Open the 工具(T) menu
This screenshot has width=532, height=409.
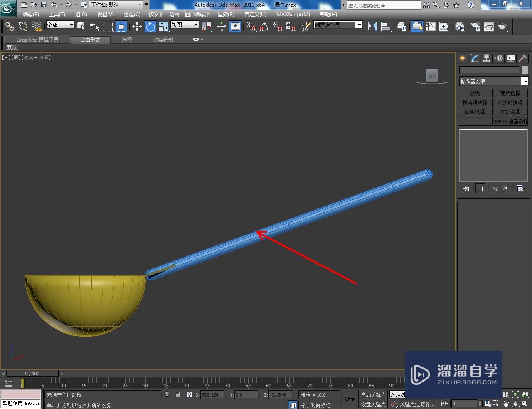click(x=57, y=15)
